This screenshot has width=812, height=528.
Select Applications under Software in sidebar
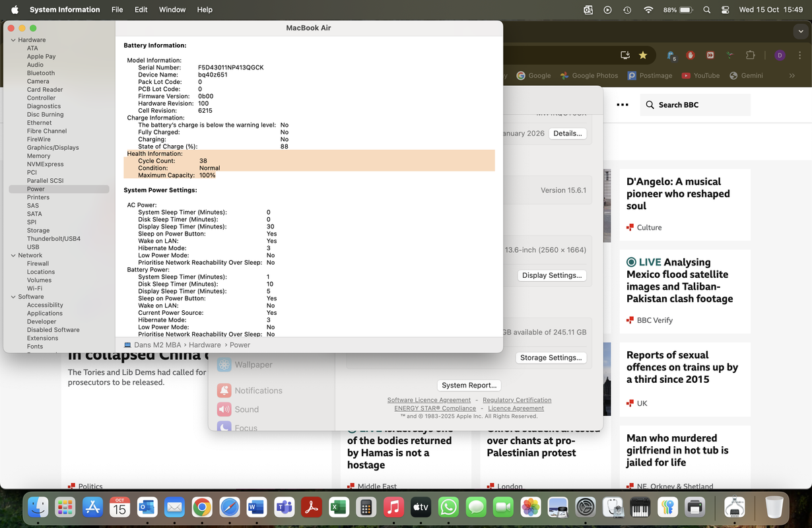[x=45, y=313]
